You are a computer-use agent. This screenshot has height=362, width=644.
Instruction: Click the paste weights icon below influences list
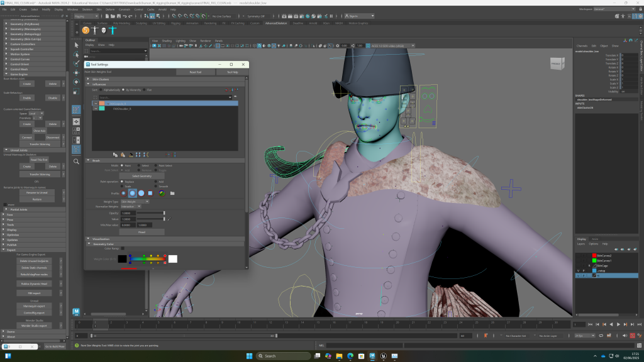coord(123,154)
